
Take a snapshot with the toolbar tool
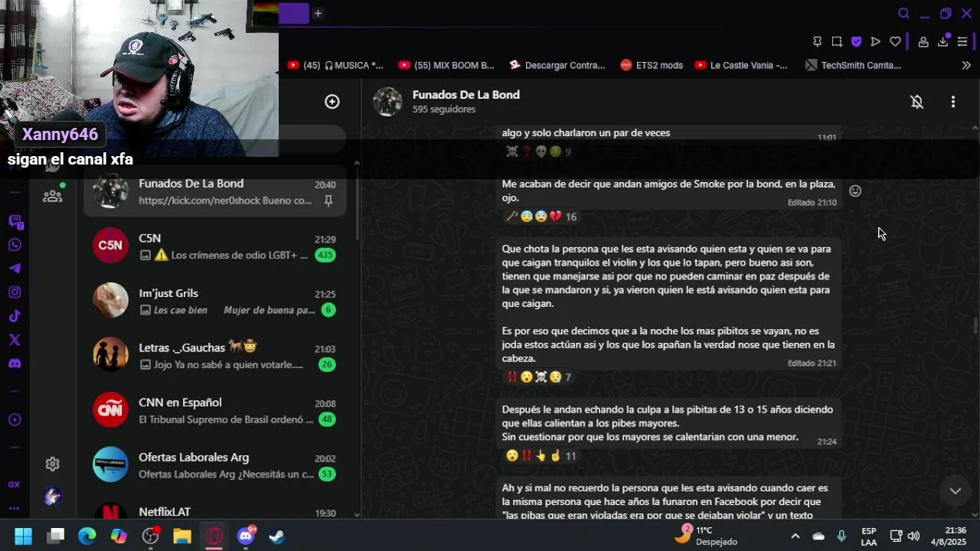click(x=837, y=41)
